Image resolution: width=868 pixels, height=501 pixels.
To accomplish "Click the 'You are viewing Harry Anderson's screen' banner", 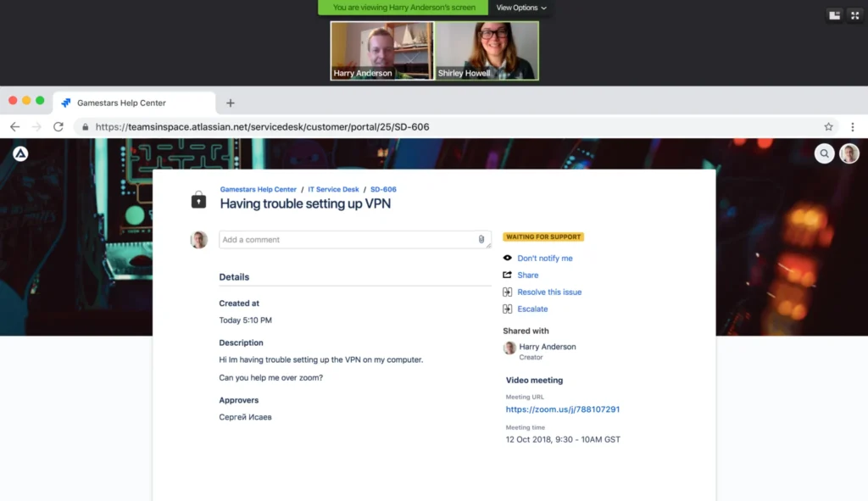I will tap(403, 8).
